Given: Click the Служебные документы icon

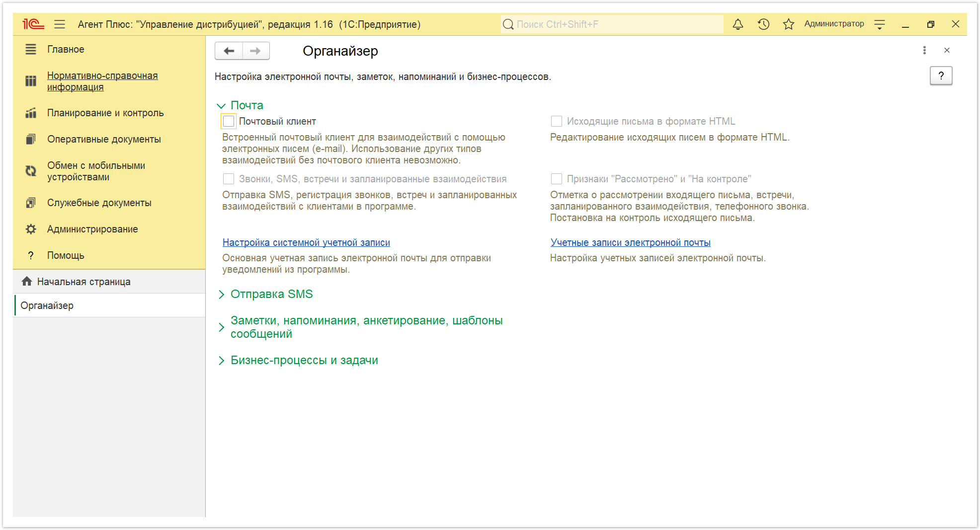Looking at the screenshot, I should tap(31, 203).
